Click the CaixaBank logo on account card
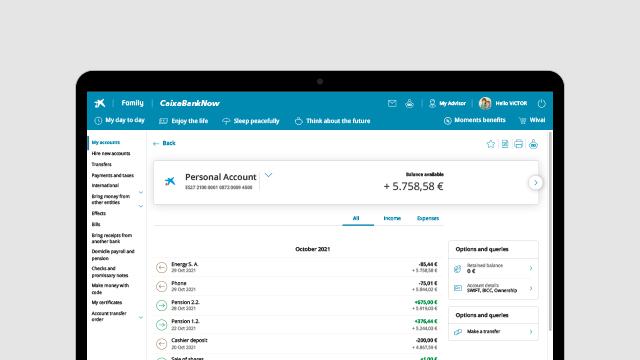 tap(170, 181)
